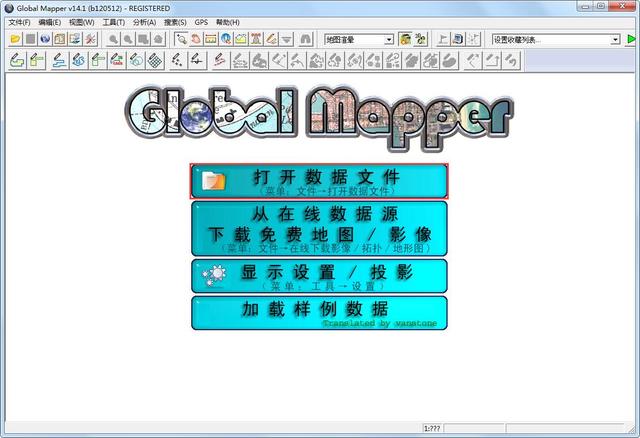Viewport: 640px width, 438px height.
Task: Expand the 地图渲染 shader dropdown
Action: pos(389,40)
